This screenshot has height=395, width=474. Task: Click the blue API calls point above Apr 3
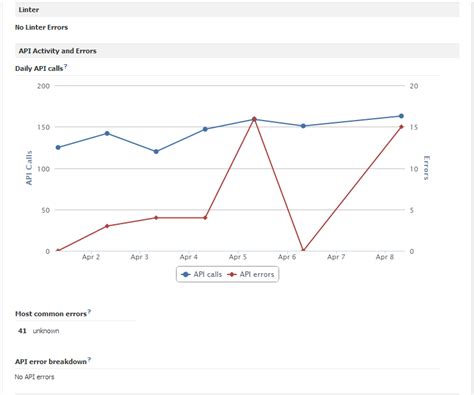click(156, 151)
